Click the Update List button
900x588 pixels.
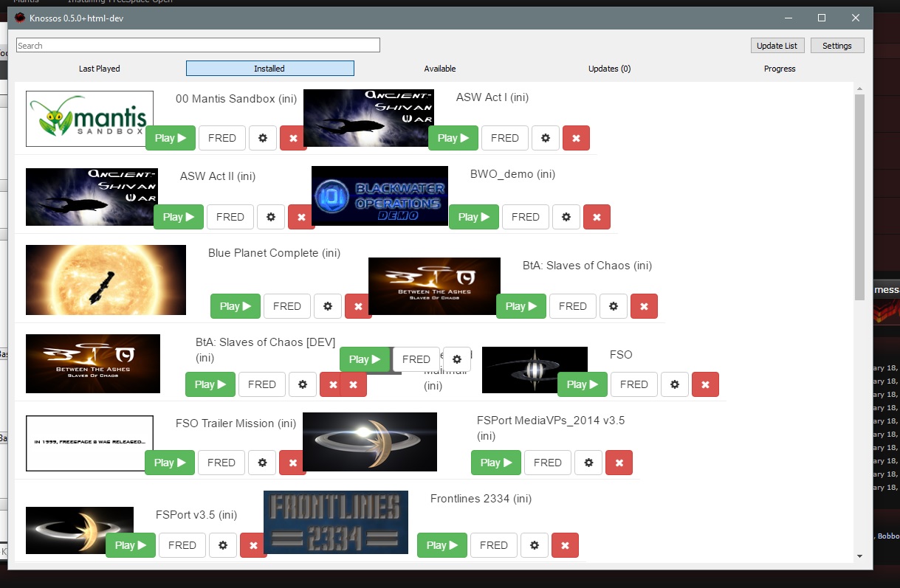click(x=777, y=46)
